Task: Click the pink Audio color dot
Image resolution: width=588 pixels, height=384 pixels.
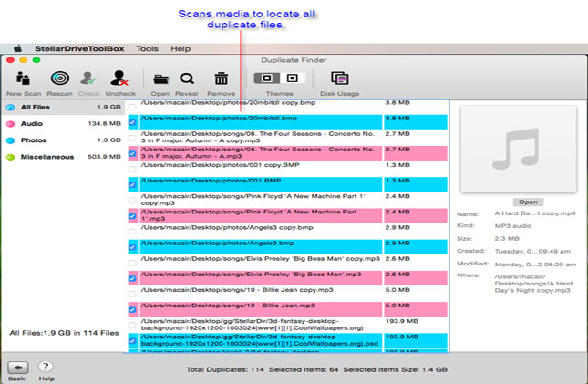Action: pos(11,124)
